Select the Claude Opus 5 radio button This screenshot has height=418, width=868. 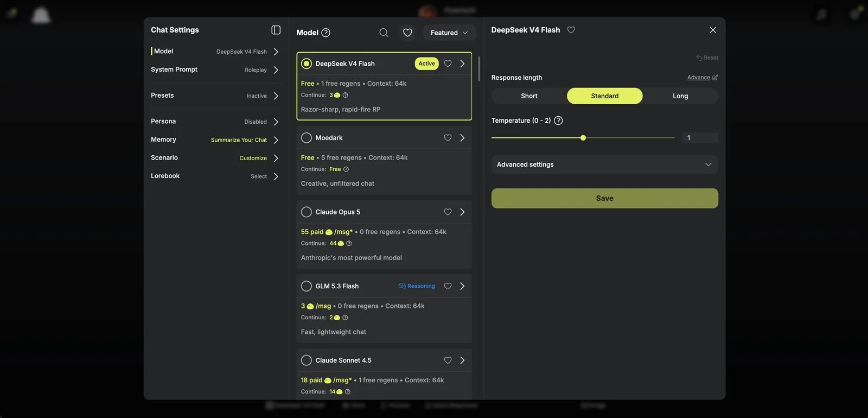pos(307,212)
